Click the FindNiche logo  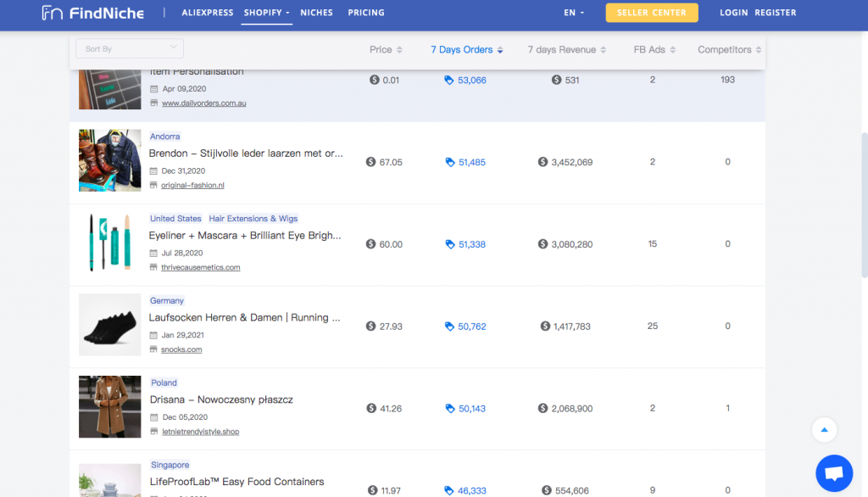click(93, 13)
